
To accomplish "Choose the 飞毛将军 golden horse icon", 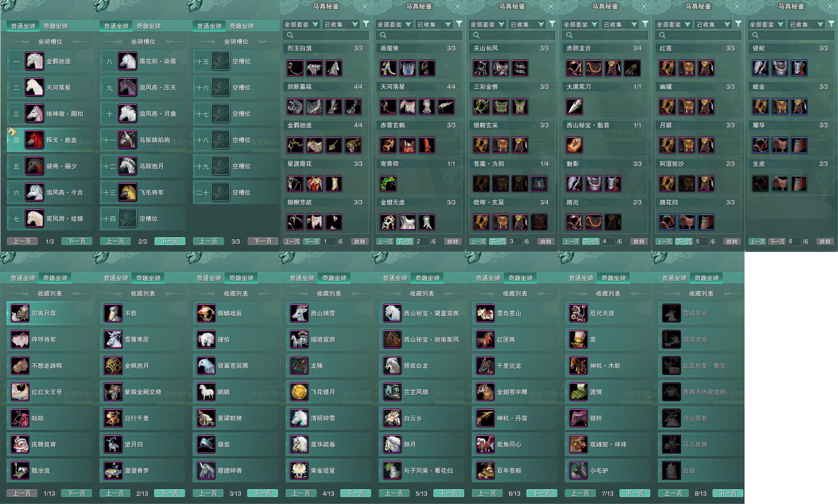I will [128, 192].
